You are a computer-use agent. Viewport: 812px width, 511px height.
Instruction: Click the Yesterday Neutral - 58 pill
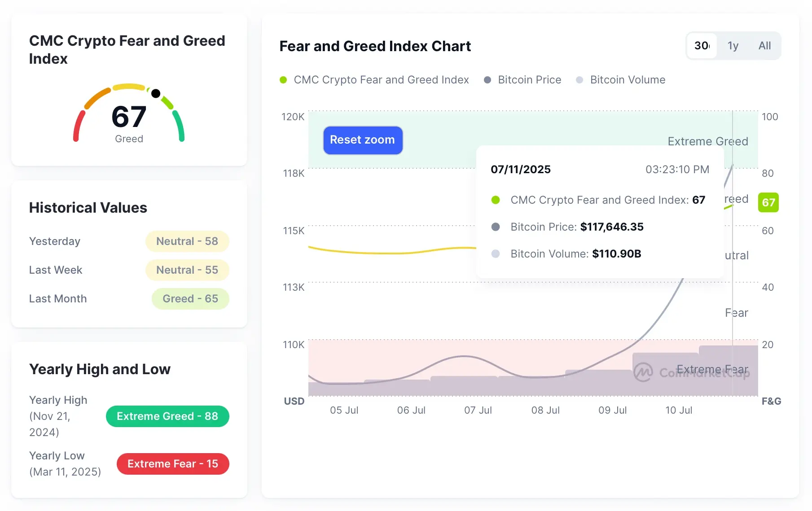point(187,241)
